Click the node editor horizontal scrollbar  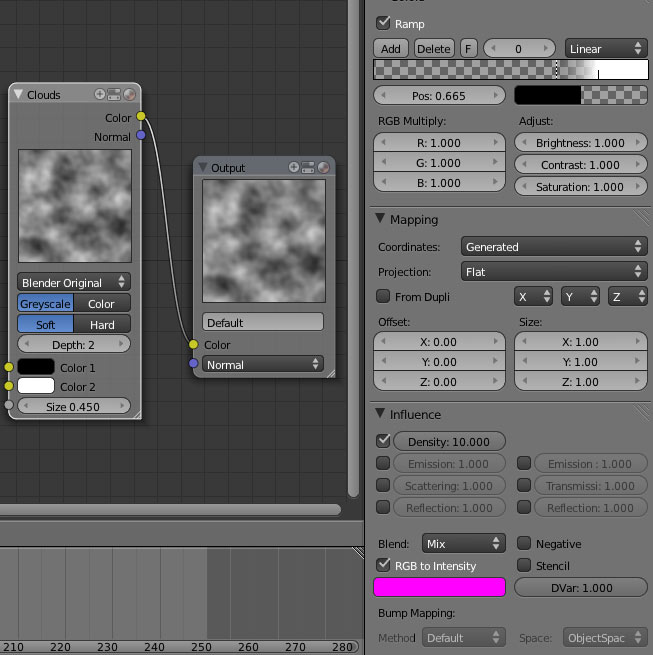(170, 509)
